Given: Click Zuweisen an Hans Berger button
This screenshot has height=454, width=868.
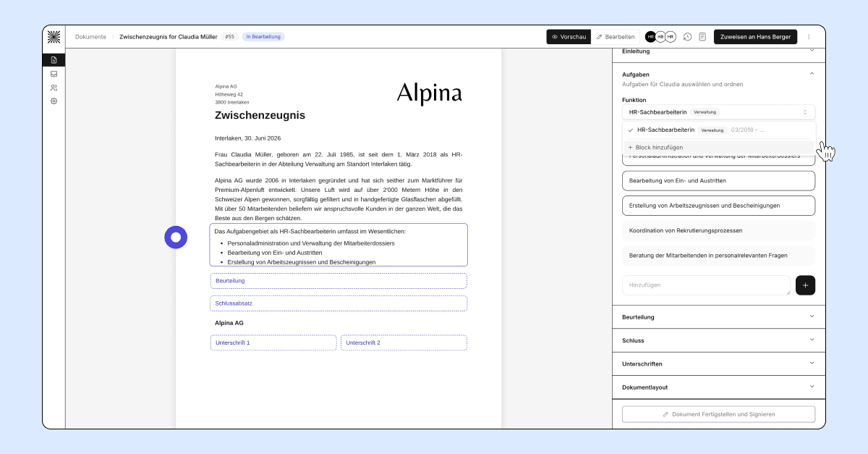Looking at the screenshot, I should pos(755,37).
